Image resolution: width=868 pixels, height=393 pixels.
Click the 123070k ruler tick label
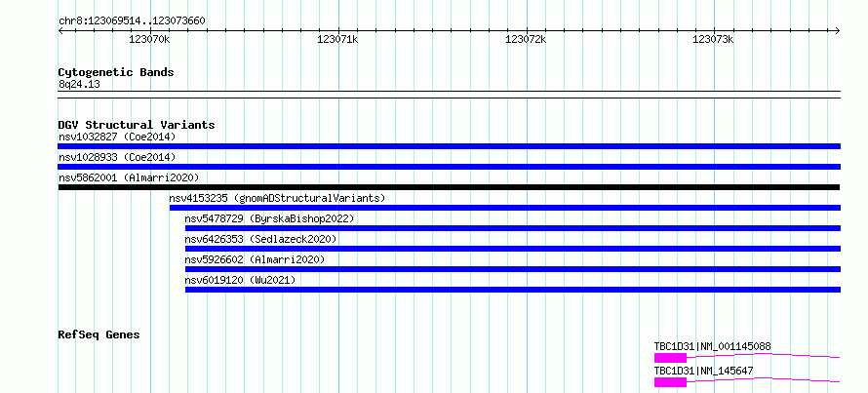(149, 39)
